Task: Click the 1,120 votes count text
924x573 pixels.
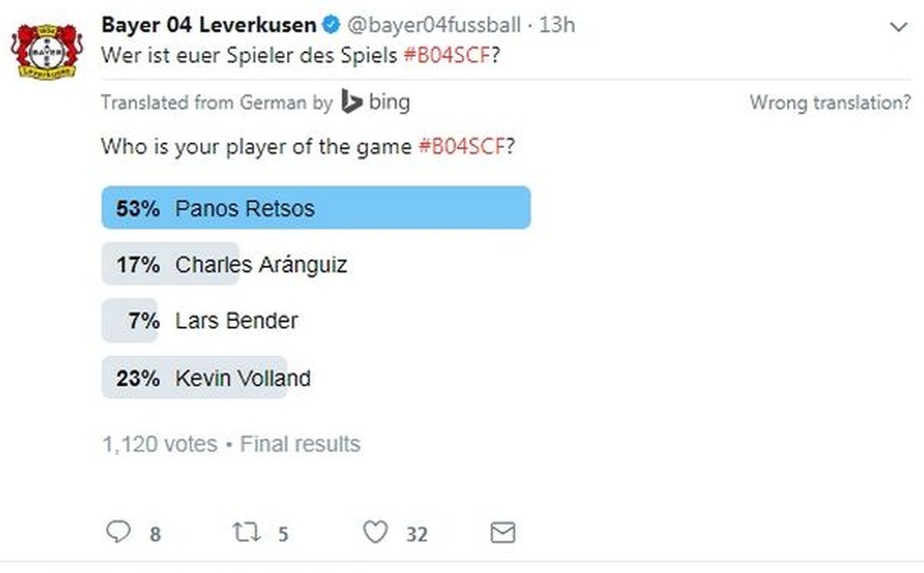Action: pyautogui.click(x=160, y=444)
